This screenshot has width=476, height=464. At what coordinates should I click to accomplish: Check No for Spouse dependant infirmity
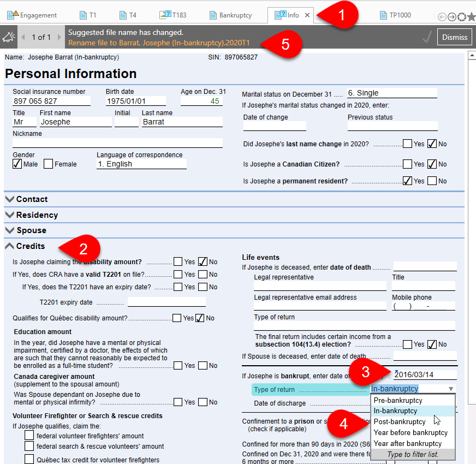point(203,402)
